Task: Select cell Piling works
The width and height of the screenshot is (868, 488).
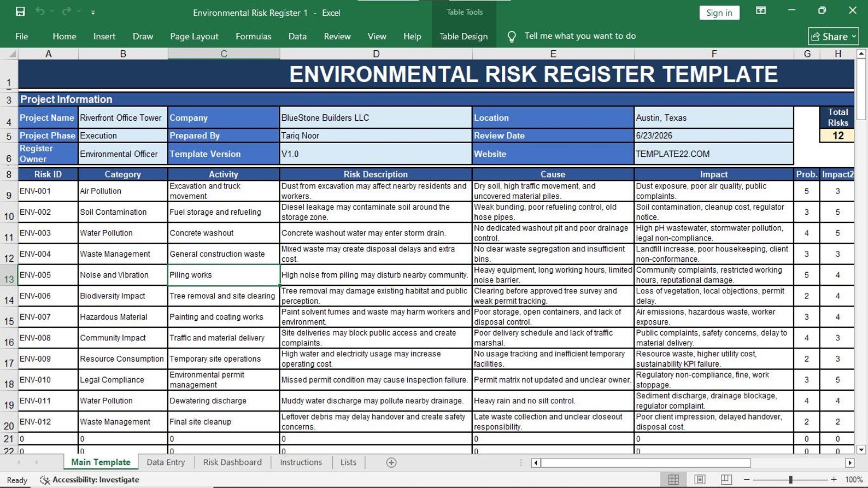Action: (x=224, y=275)
